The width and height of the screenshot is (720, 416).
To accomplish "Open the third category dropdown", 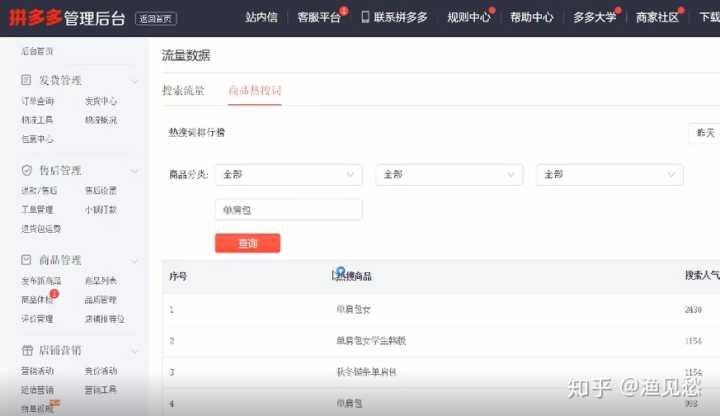I will (x=610, y=174).
